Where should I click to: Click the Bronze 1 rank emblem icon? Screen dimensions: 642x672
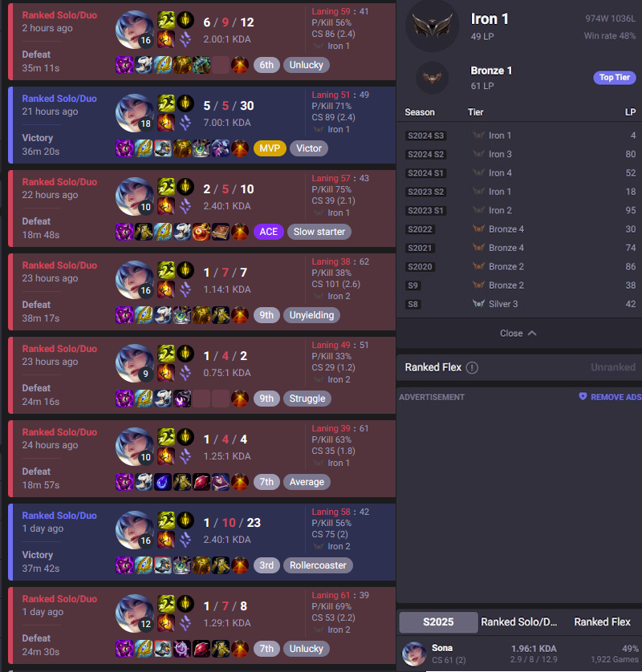(x=433, y=78)
